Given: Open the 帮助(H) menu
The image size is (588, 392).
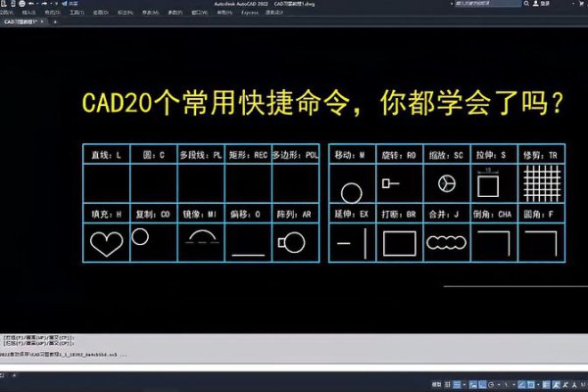Looking at the screenshot, I should click(224, 13).
